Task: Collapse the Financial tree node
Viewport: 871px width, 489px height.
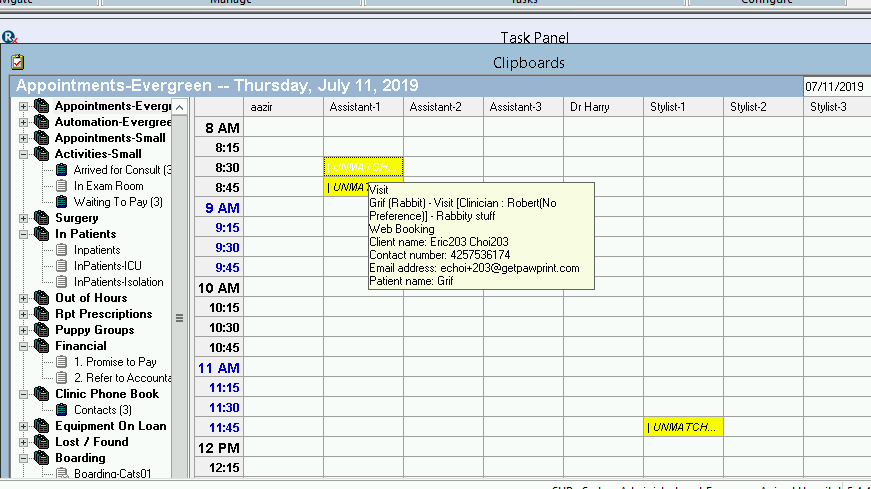Action: tap(23, 346)
